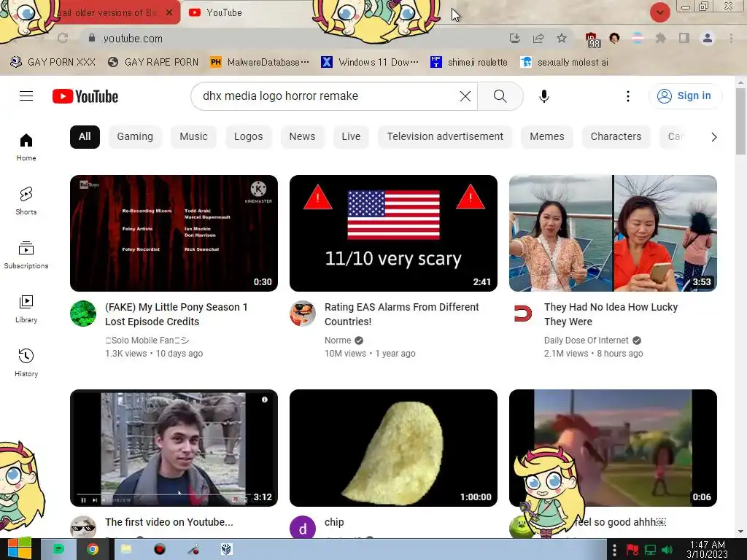Screen dimensions: 747x560
Task: Open the chip one-hour video thumbnail
Action: (x=393, y=448)
